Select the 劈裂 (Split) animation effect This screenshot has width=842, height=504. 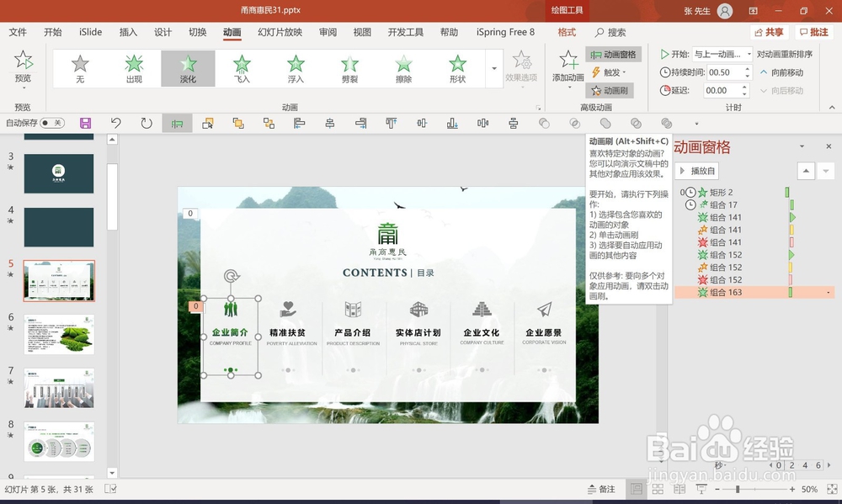point(349,69)
